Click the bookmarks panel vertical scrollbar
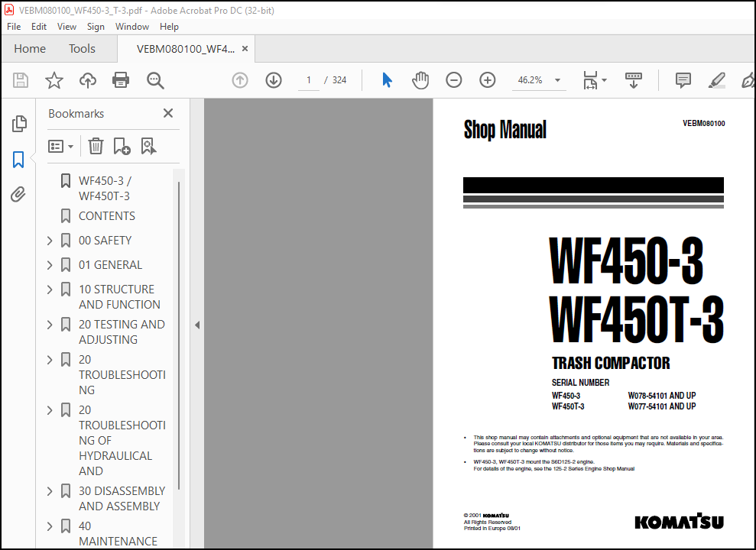The image size is (756, 550). coord(179,335)
